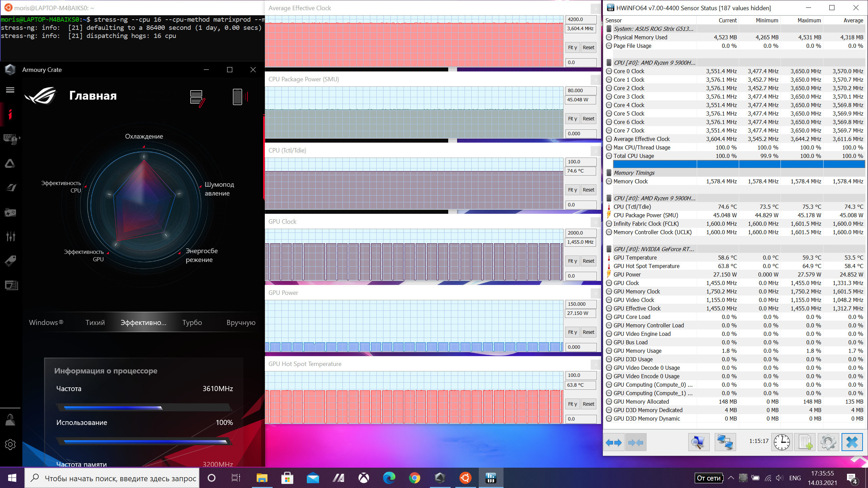Open Aura Sync triangle icon in sidebar
This screenshot has height=488, width=868.
(10, 164)
